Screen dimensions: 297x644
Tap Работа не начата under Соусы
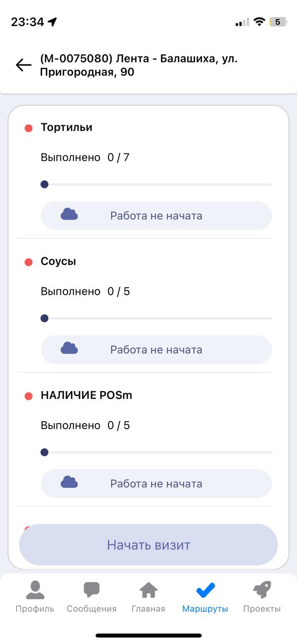pos(156,350)
